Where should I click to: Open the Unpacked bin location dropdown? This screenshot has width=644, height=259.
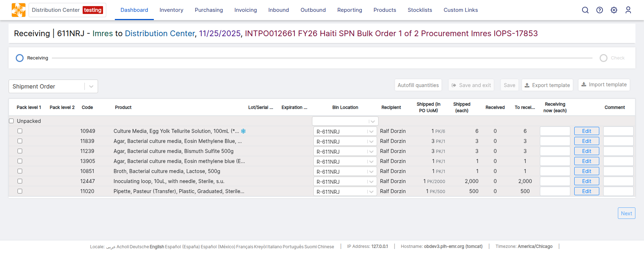click(x=372, y=121)
